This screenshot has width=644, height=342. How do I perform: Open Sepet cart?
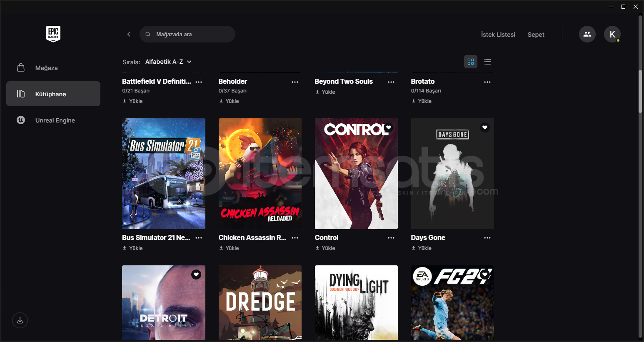pos(536,35)
